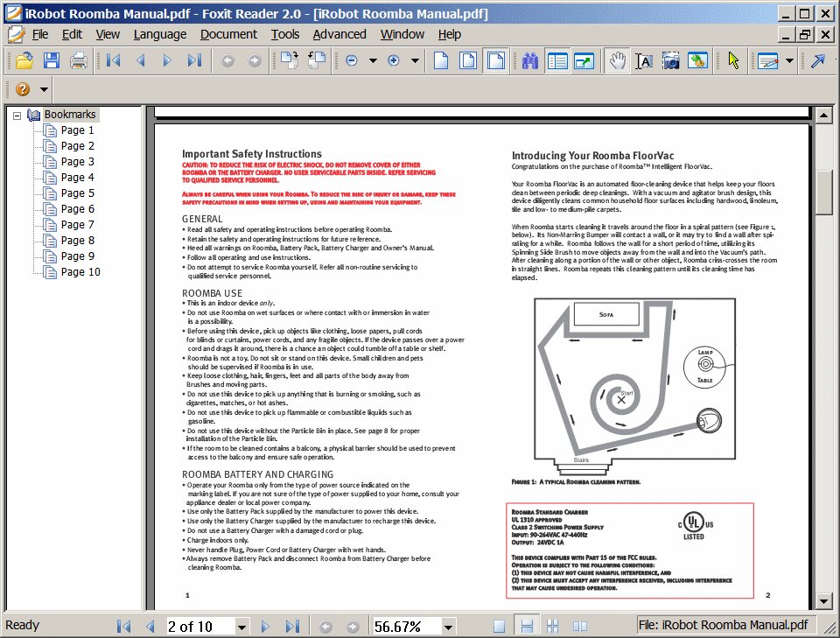Activate the Select Text tool
840x638 pixels.
tap(644, 60)
